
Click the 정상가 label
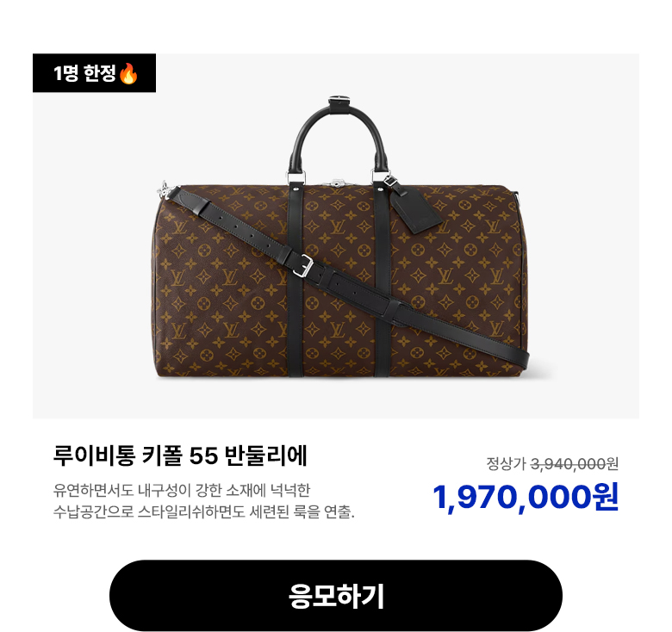(506, 463)
